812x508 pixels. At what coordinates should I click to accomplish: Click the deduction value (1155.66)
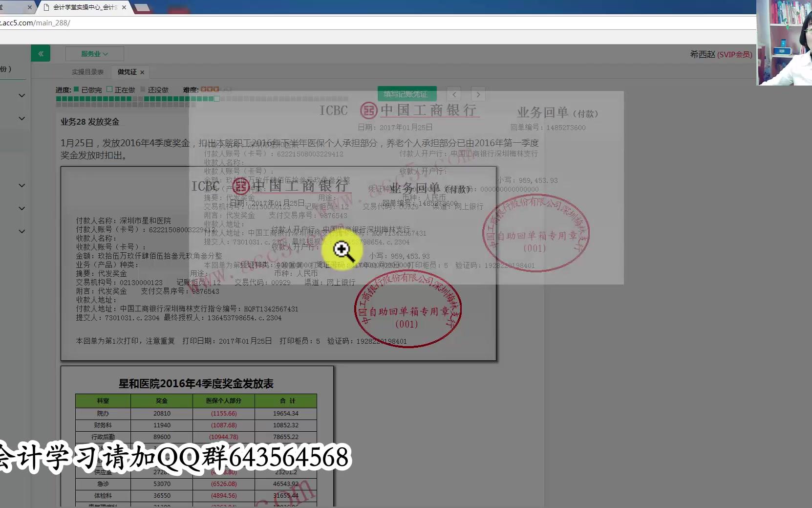pyautogui.click(x=224, y=414)
